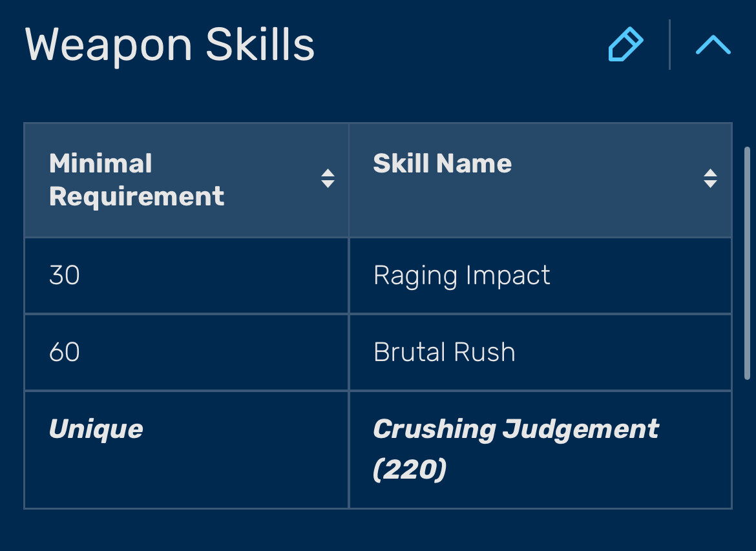Select the Raging Impact skill
The width and height of the screenshot is (756, 551).
462,276
